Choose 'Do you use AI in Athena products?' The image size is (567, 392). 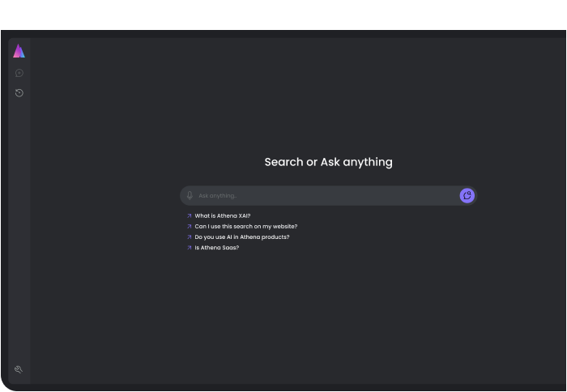point(242,236)
